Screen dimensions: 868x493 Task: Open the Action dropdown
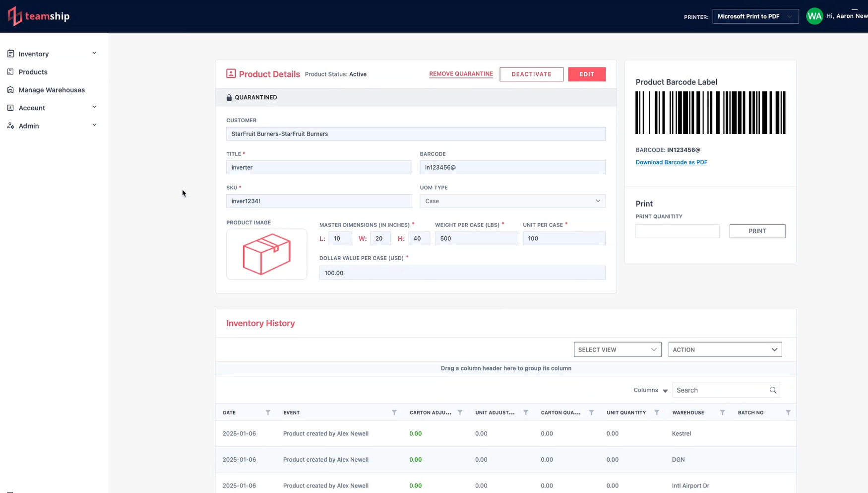coord(725,350)
